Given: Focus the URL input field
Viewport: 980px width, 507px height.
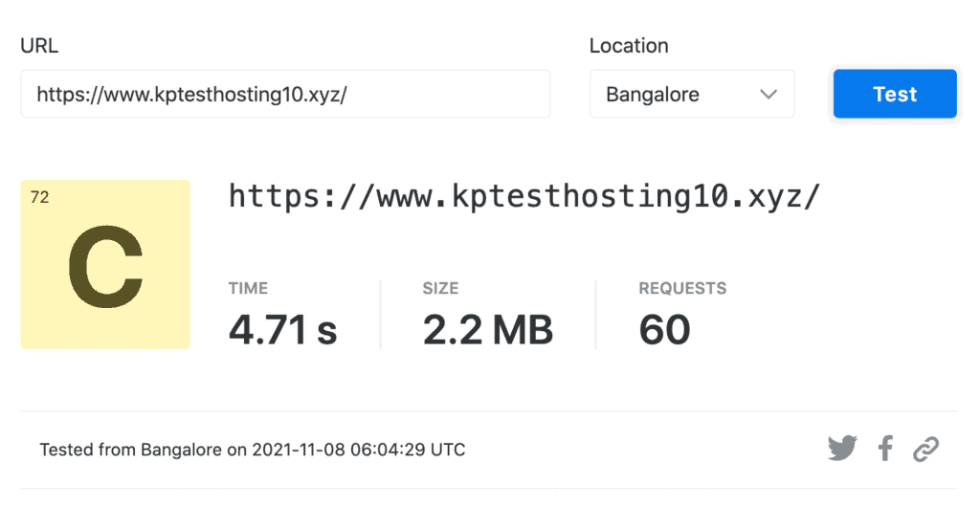Looking at the screenshot, I should click(285, 94).
